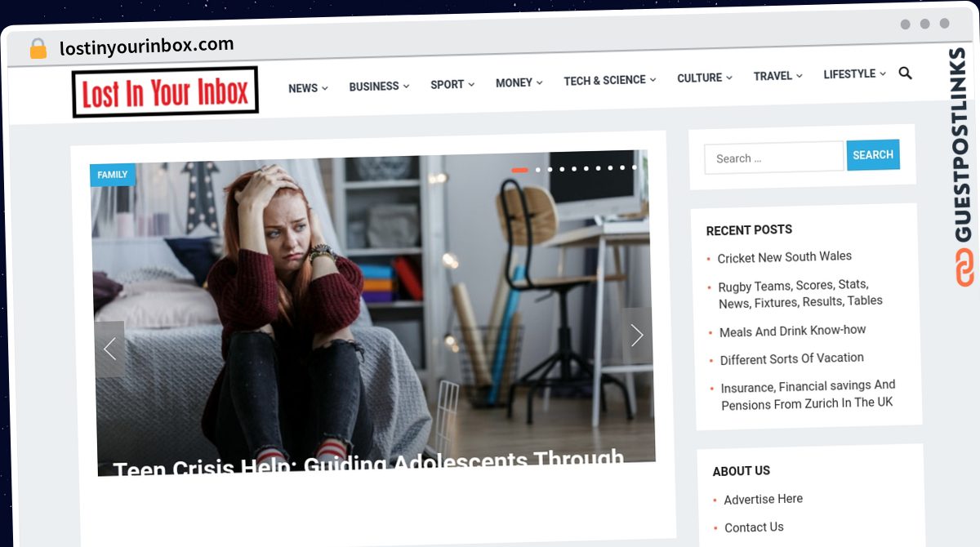
Task: Open Rugby Teams, Scores, Stats post
Action: click(x=800, y=294)
